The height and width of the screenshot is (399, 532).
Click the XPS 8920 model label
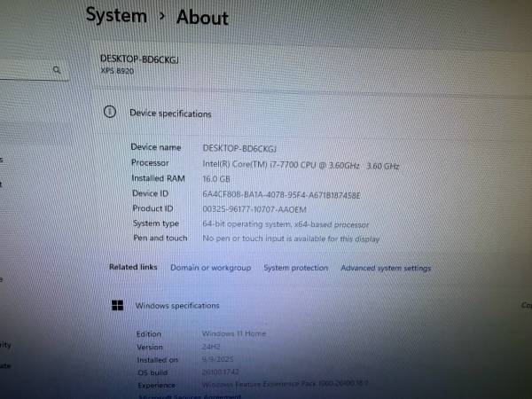tap(117, 71)
